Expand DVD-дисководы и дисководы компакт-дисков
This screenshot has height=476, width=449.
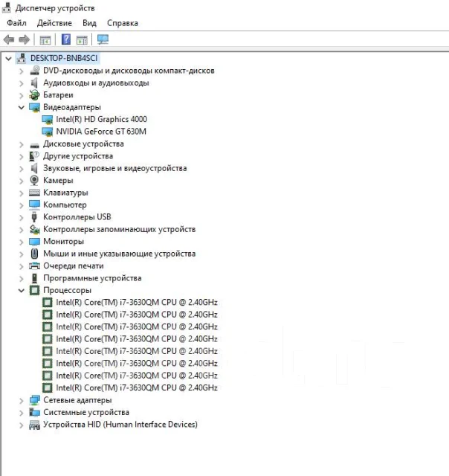click(x=22, y=71)
